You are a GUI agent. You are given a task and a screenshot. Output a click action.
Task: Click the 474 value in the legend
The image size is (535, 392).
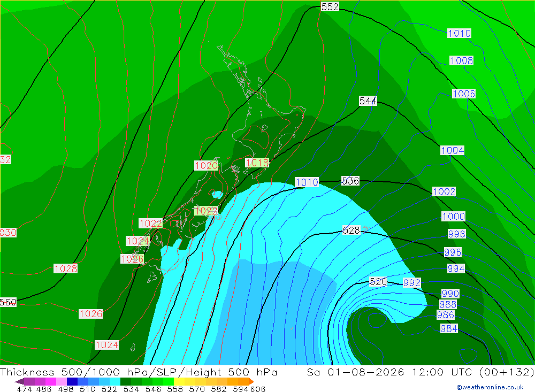click(x=24, y=389)
